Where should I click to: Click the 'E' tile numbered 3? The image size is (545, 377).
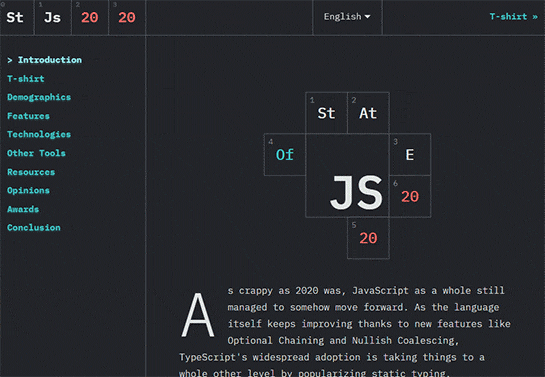click(410, 154)
